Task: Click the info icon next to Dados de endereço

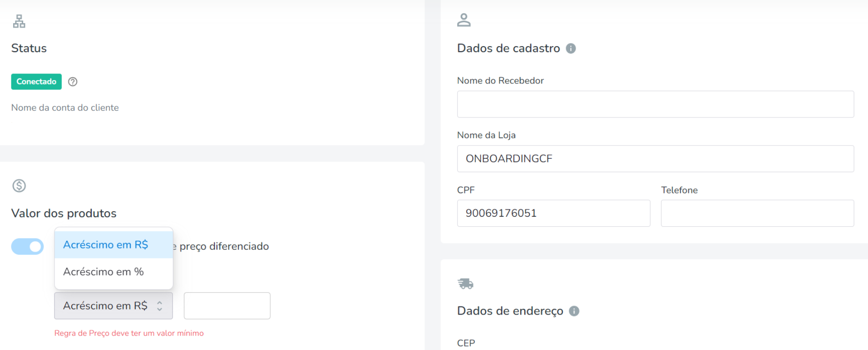Action: 574,311
